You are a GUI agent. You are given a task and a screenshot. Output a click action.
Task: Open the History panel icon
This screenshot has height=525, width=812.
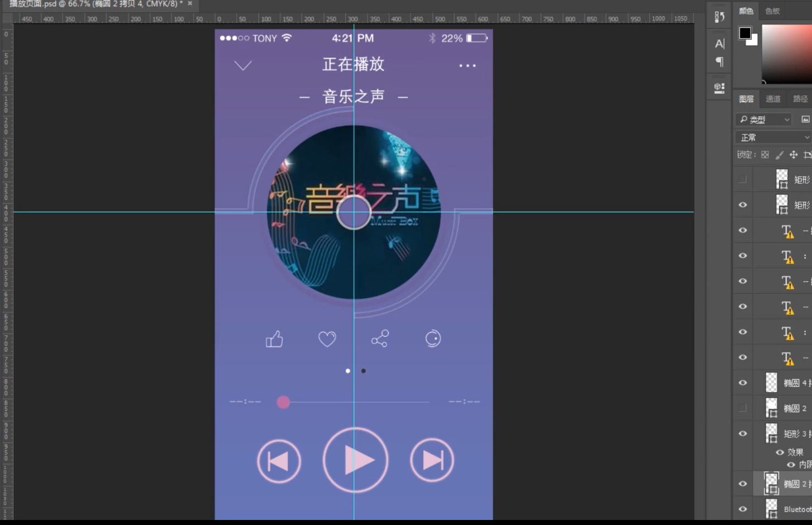tap(719, 17)
